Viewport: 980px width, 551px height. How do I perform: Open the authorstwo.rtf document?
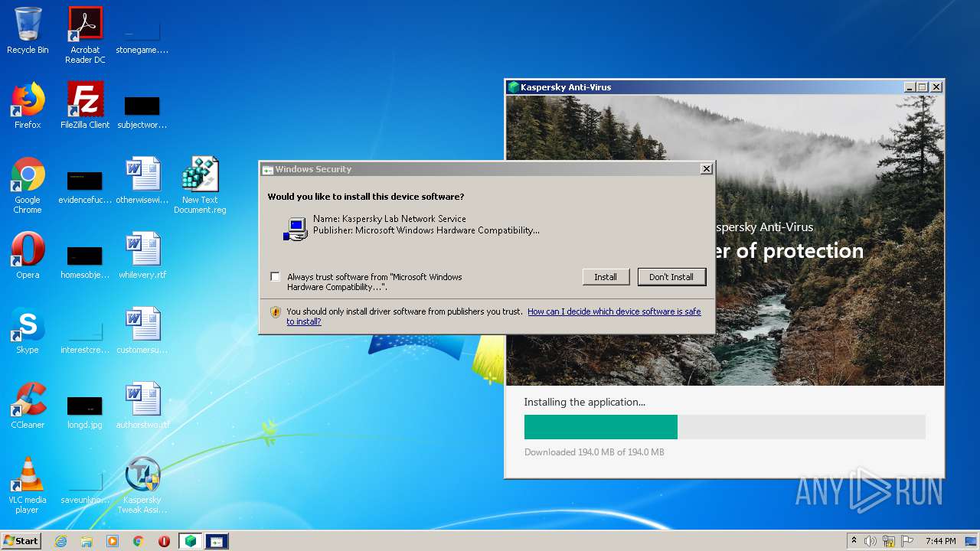142,406
